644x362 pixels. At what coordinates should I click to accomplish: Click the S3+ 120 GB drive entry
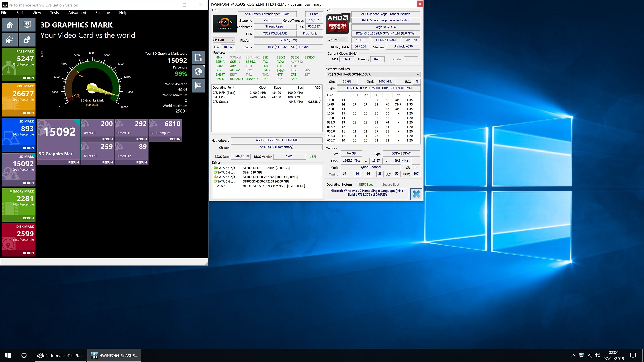(267, 172)
